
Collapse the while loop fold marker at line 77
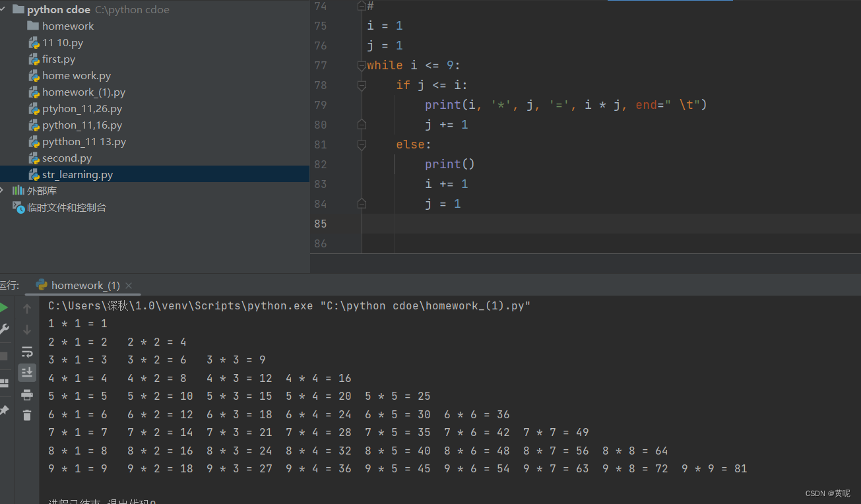[x=362, y=65]
